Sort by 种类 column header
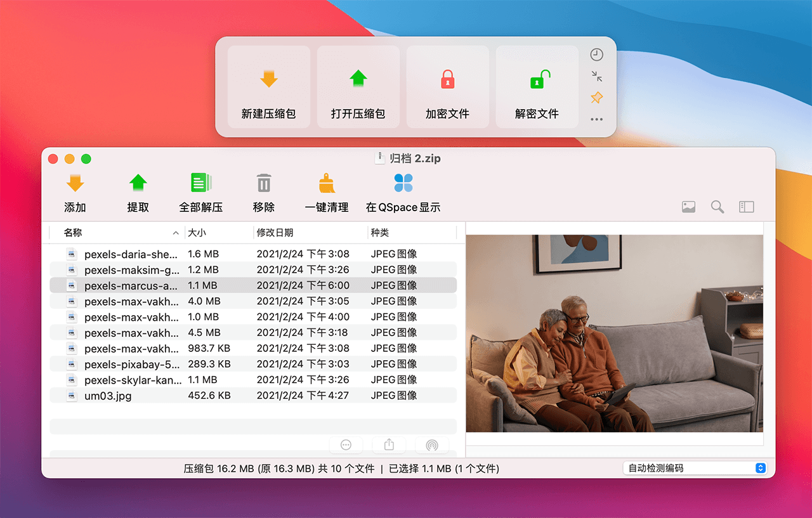The height and width of the screenshot is (518, 812). pyautogui.click(x=412, y=233)
